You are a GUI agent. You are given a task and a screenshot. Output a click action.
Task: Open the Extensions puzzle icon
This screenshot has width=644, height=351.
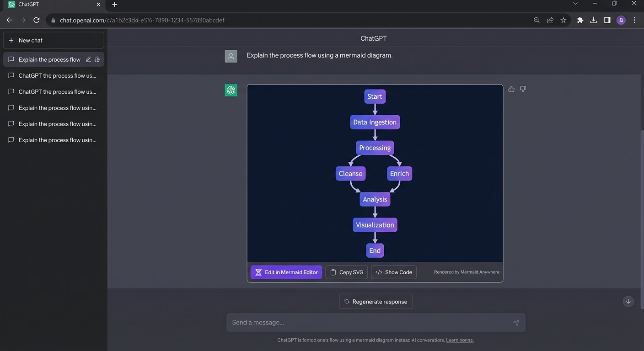click(580, 20)
